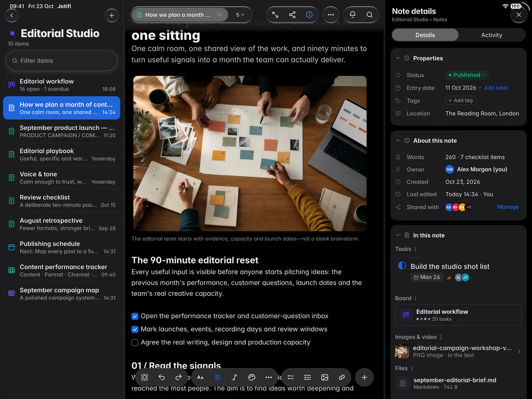Open the share options for this note
532x399 pixels.
click(x=292, y=15)
